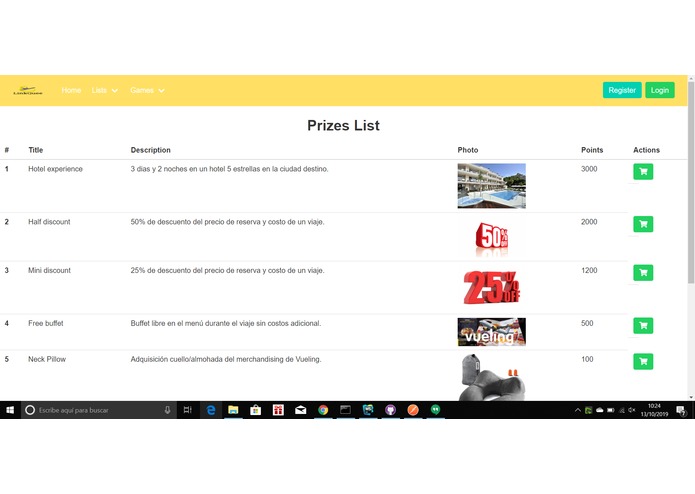
Task: Click the Photo column header
Action: [x=468, y=150]
